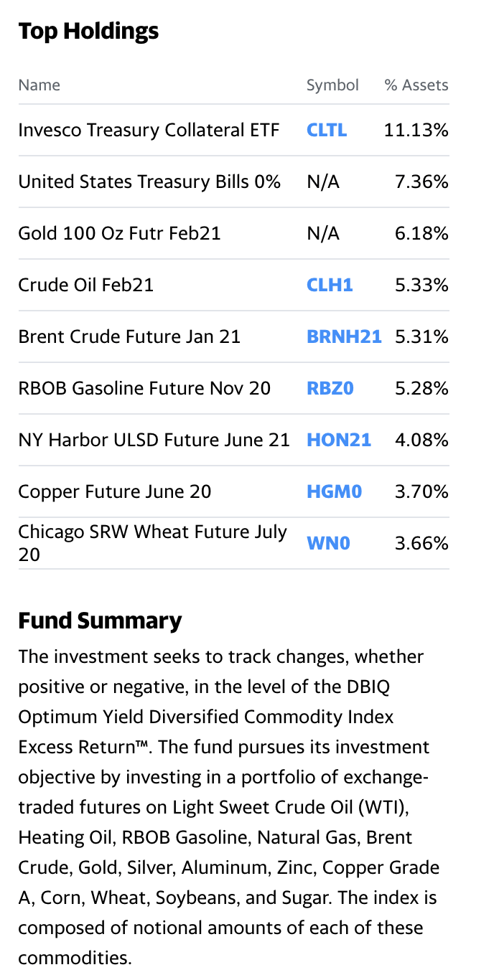Select the United States Treasury Bills row

(233, 182)
